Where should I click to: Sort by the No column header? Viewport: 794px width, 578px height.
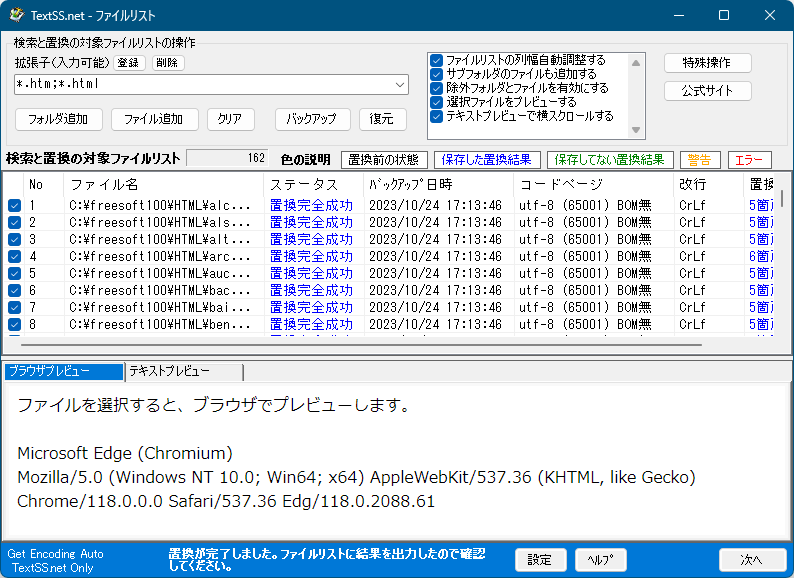click(x=44, y=185)
